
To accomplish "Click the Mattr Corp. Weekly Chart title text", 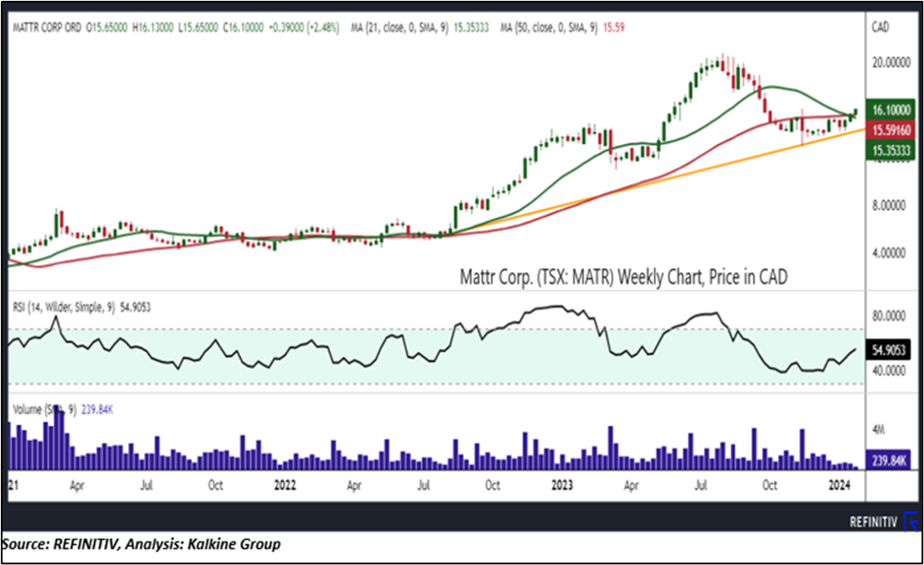I will point(623,277).
